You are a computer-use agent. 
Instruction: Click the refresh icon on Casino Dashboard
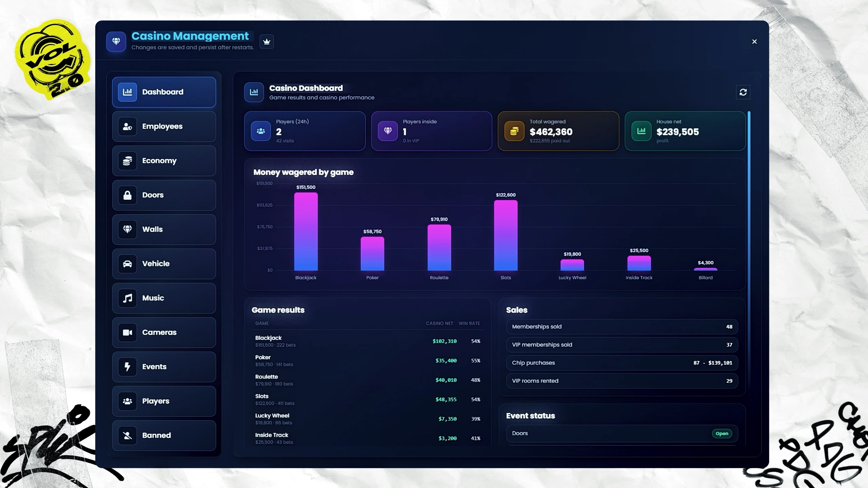pos(743,92)
